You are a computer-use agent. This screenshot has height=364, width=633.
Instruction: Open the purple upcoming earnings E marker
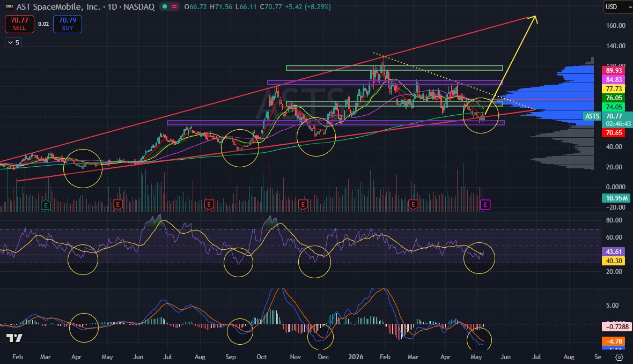485,205
